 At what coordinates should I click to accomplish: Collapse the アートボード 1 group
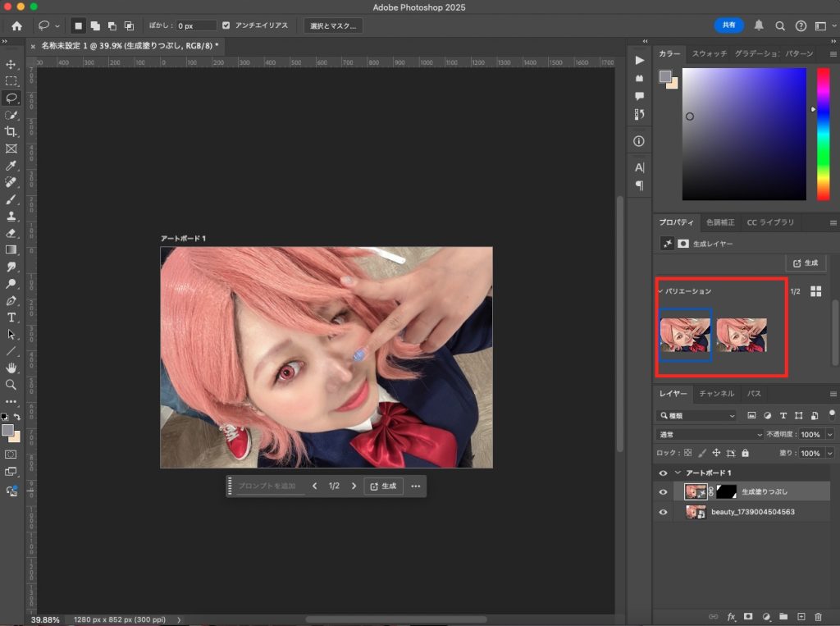coord(678,473)
